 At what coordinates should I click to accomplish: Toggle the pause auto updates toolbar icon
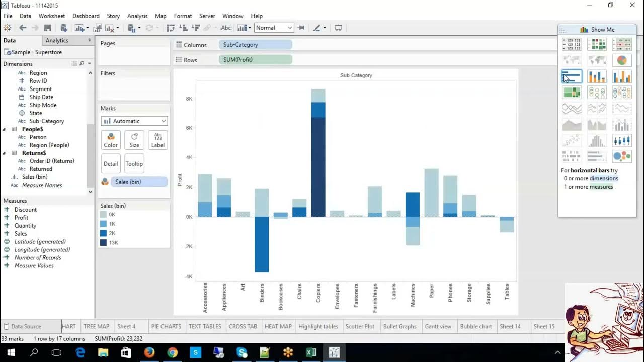pos(131,28)
